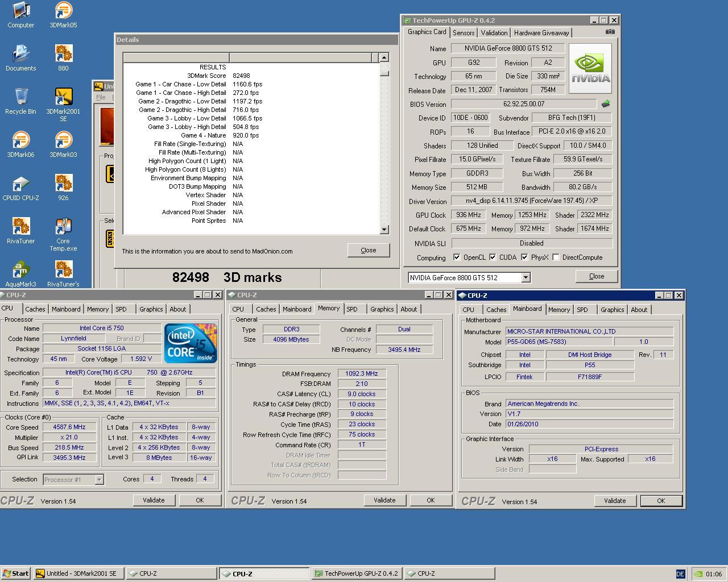Open SPD tab in middle CPU-Z window
The width and height of the screenshot is (728, 582).
pyautogui.click(x=352, y=309)
